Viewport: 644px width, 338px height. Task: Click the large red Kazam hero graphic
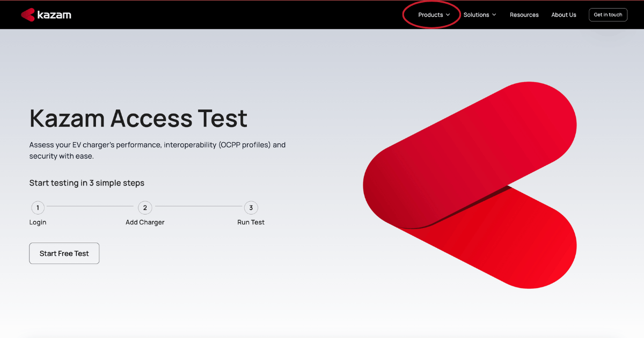coord(470,185)
